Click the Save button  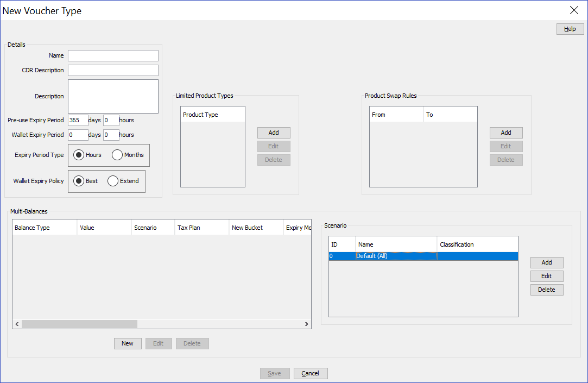click(275, 373)
